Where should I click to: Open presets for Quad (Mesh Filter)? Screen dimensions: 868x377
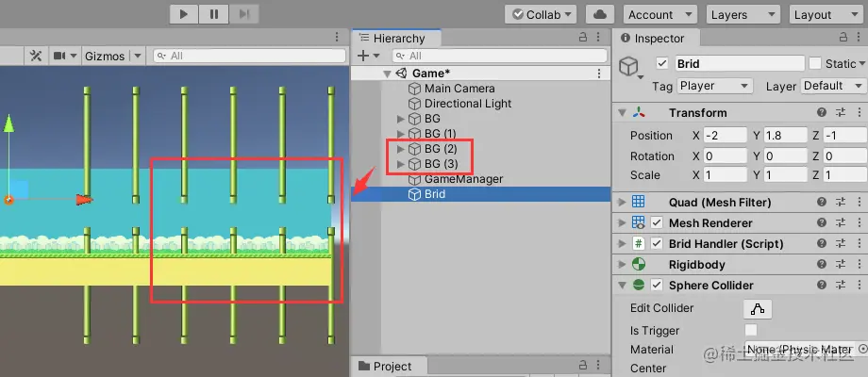841,203
